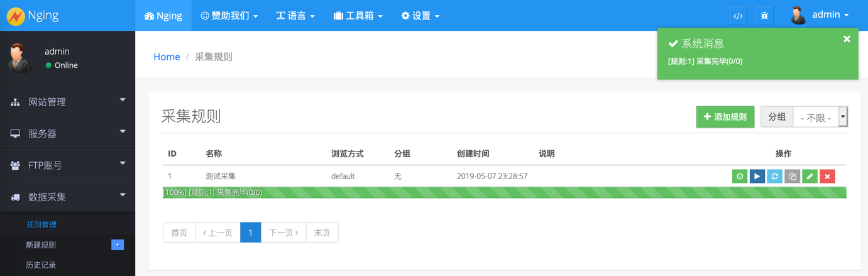Click the 浏览方式 column header

tap(348, 153)
